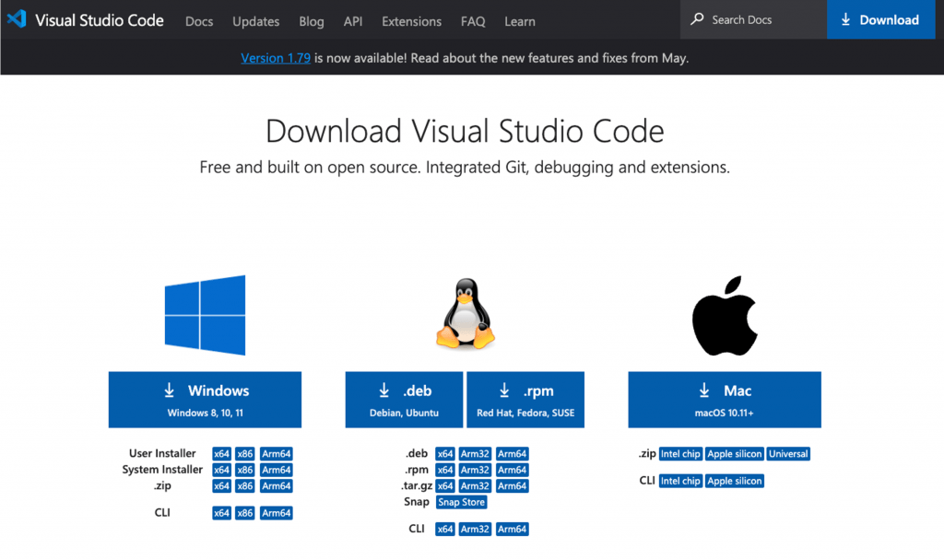Click the search magnifier icon
This screenshot has height=560, width=944.
coord(697,18)
